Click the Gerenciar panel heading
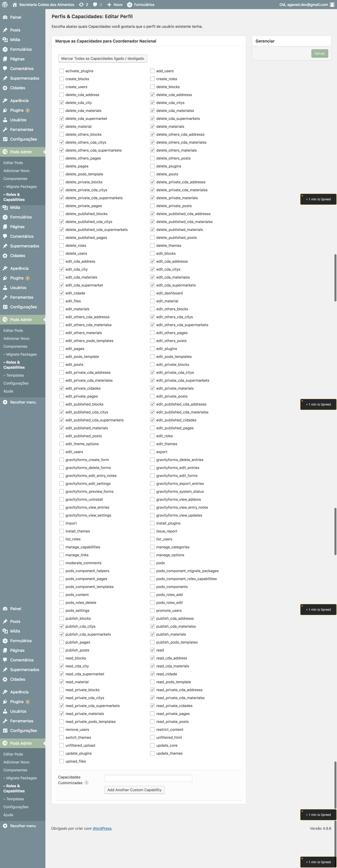The width and height of the screenshot is (337, 868). pyautogui.click(x=265, y=41)
